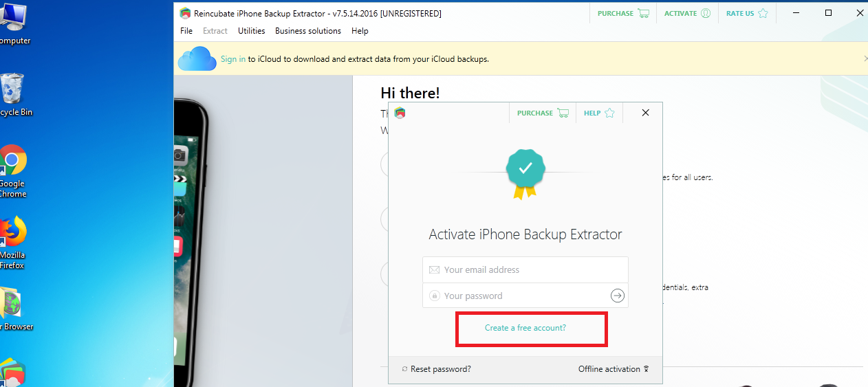Click the Tor Browser desktop icon
The height and width of the screenshot is (387, 868).
15,309
